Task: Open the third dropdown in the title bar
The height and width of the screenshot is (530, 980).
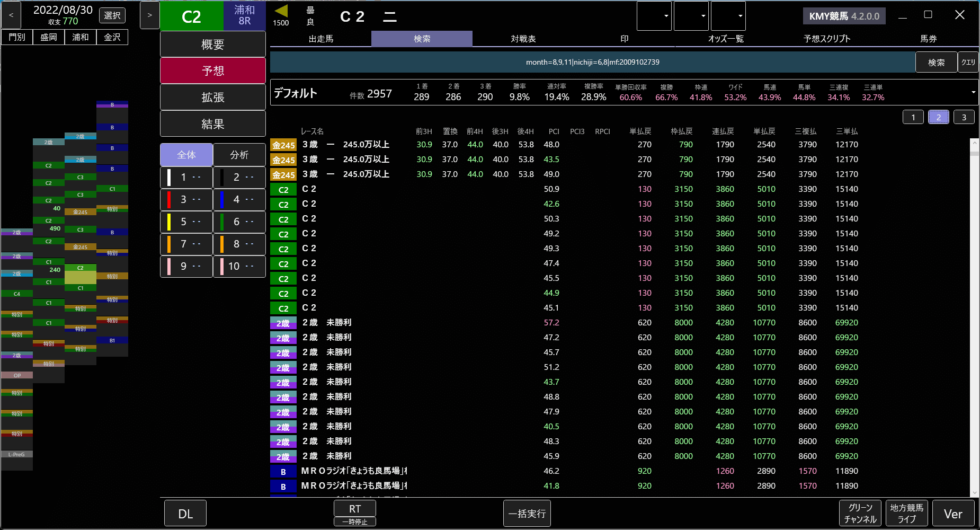Action: pyautogui.click(x=728, y=15)
